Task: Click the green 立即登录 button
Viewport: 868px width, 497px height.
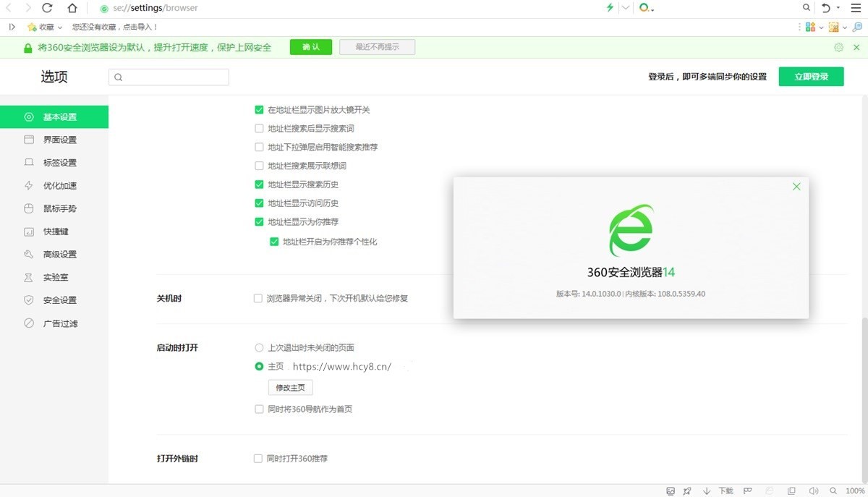Action: (x=811, y=77)
